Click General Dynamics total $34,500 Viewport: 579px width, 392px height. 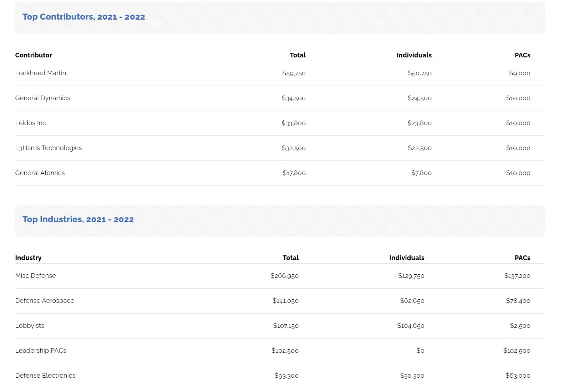pyautogui.click(x=294, y=98)
